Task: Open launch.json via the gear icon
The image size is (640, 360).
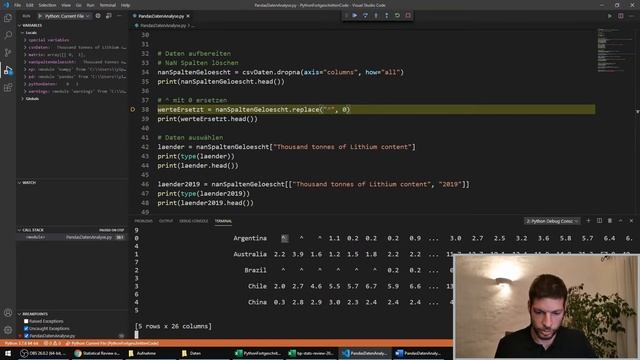Action: [98, 16]
